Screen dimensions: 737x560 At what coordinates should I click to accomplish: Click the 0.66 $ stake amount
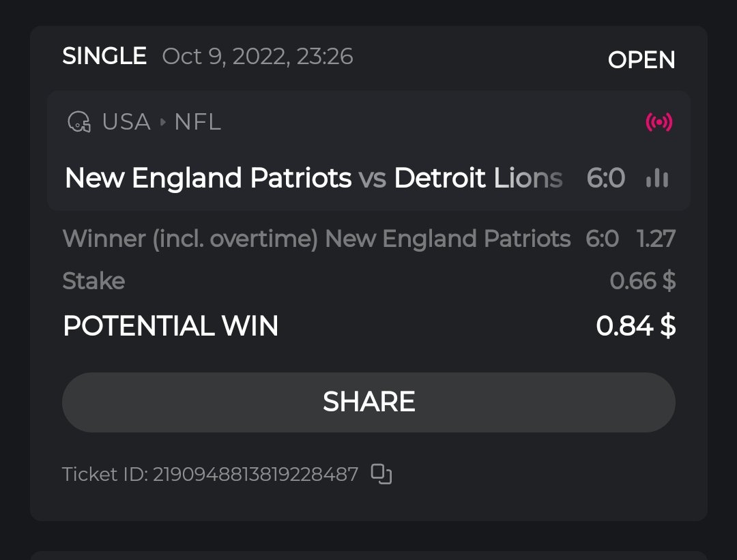pos(642,281)
